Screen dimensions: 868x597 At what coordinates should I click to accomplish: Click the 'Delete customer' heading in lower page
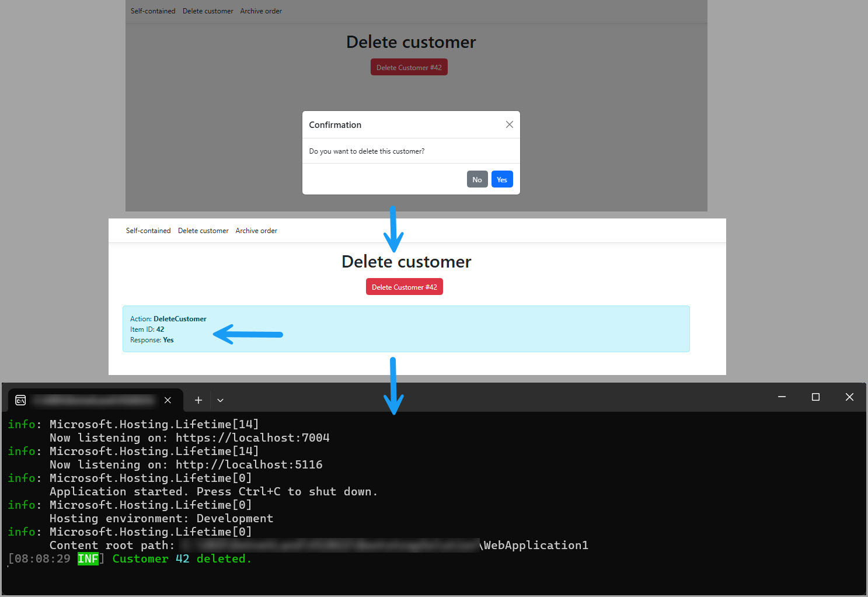406,262
